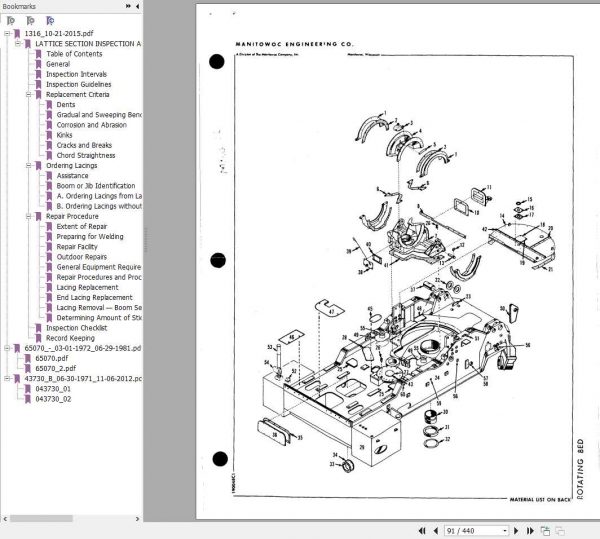Screen dimensions: 600x539
Task: Open the 043730_02 bookmark
Action: [53, 399]
